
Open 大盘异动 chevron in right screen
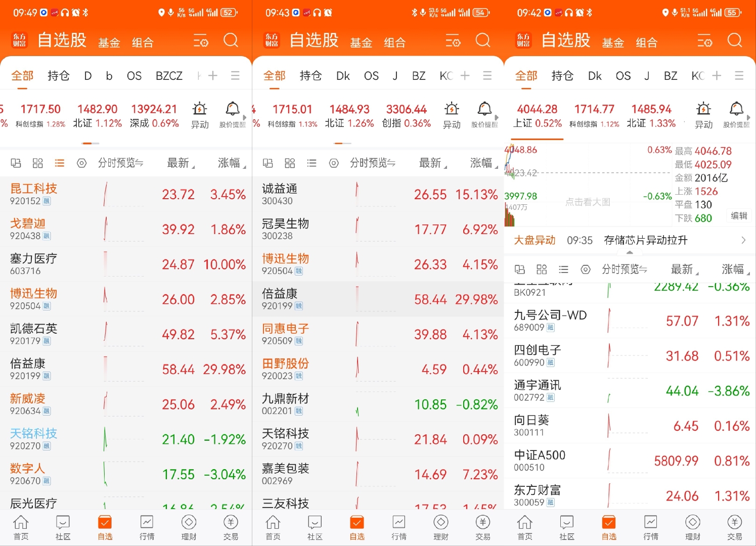743,240
